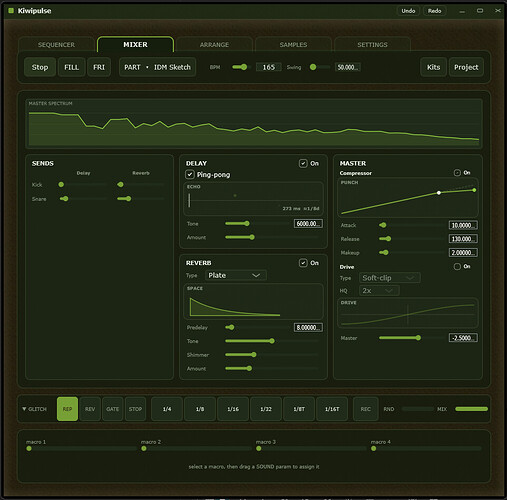This screenshot has width=507, height=500.
Task: Activate the REV glitch mode
Action: click(90, 409)
